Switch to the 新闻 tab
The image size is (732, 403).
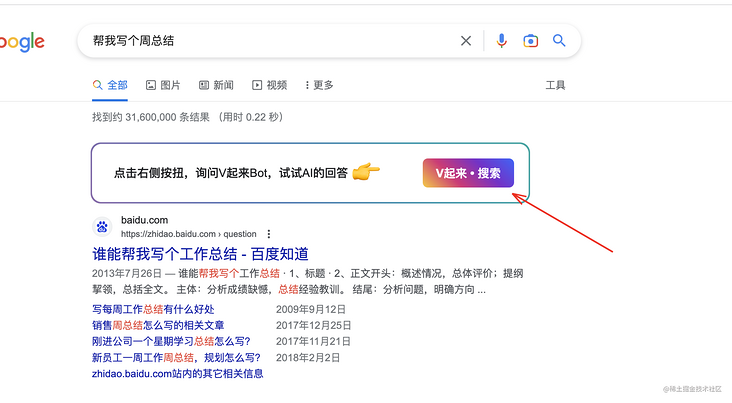tap(216, 85)
